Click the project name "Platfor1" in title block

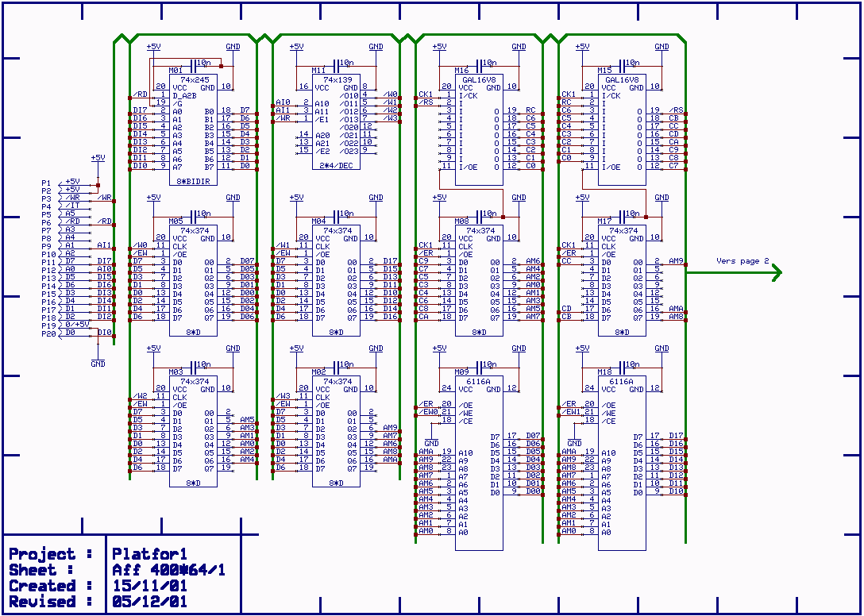pos(151,554)
